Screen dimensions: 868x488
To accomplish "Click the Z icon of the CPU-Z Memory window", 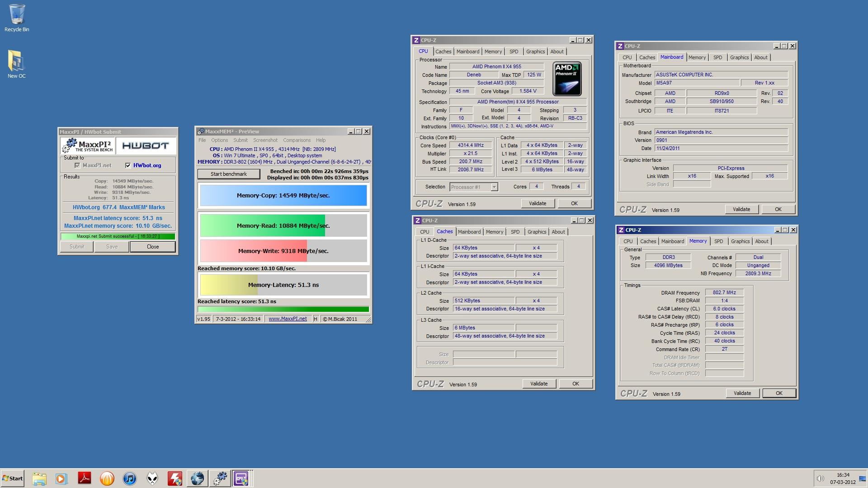I will (621, 230).
